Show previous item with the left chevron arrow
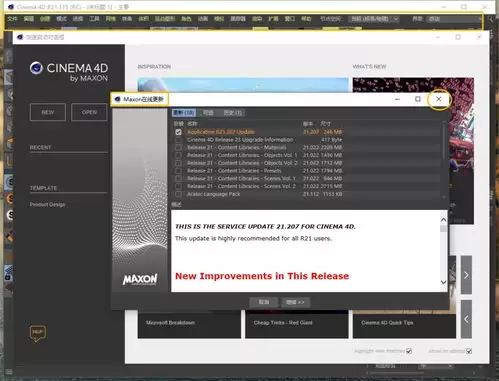 [466, 319]
